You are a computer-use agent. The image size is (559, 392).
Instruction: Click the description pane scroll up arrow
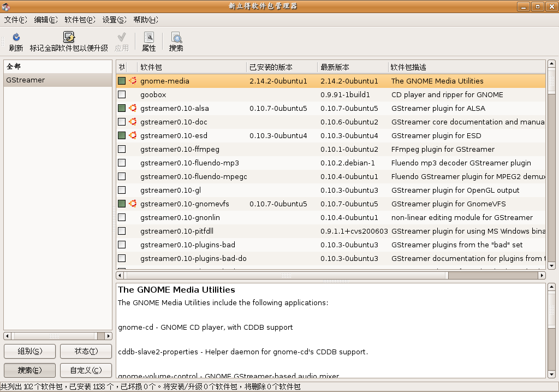coord(551,287)
